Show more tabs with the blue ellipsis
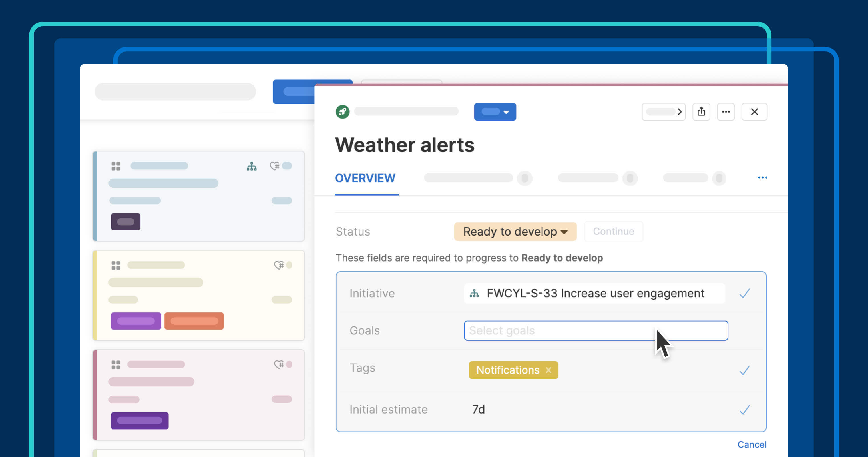 point(763,177)
